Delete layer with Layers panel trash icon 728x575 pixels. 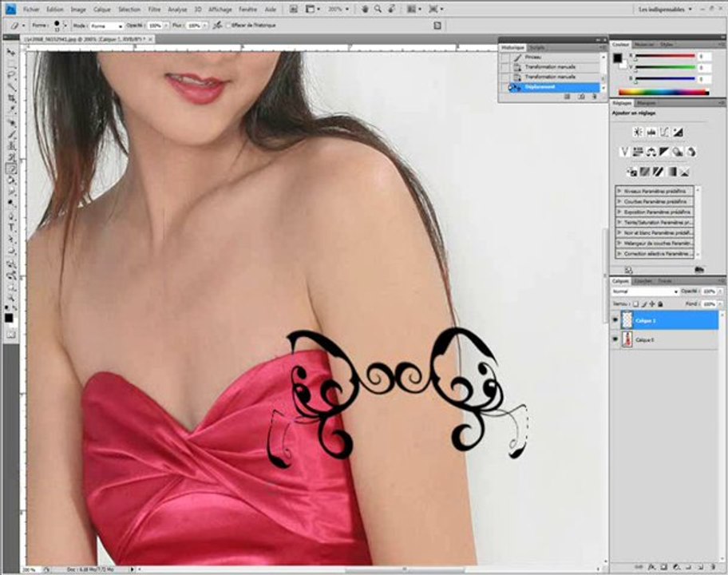pyautogui.click(x=713, y=567)
